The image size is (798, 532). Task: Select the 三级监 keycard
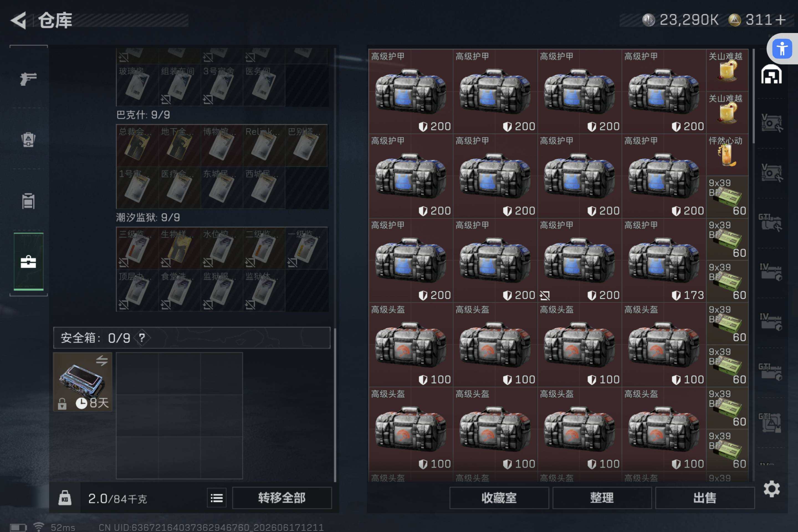tap(137, 248)
